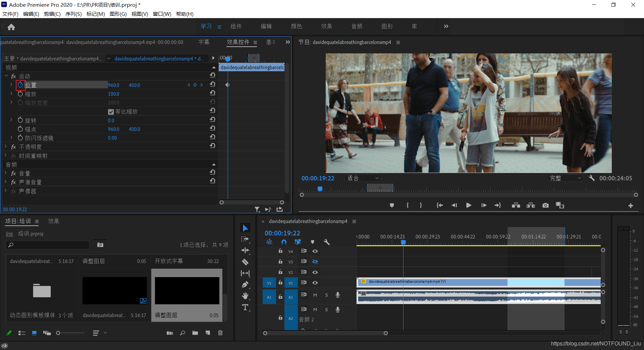Click the Lift button
644x350 pixels.
point(516,205)
